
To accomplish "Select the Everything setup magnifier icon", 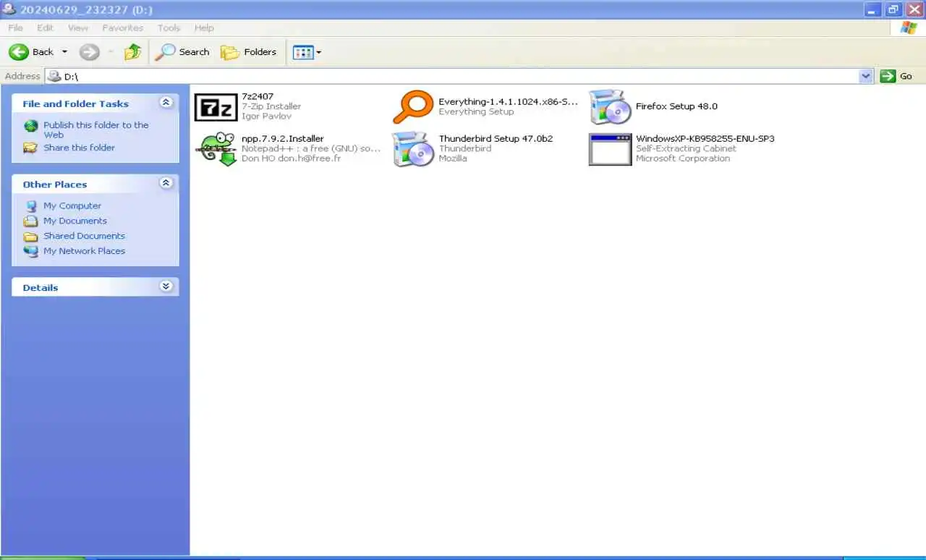I will pyautogui.click(x=413, y=107).
